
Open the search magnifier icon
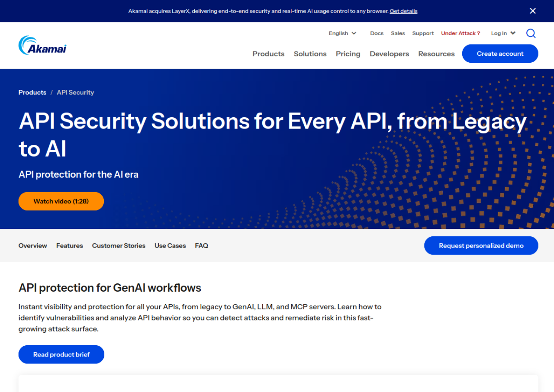(531, 33)
